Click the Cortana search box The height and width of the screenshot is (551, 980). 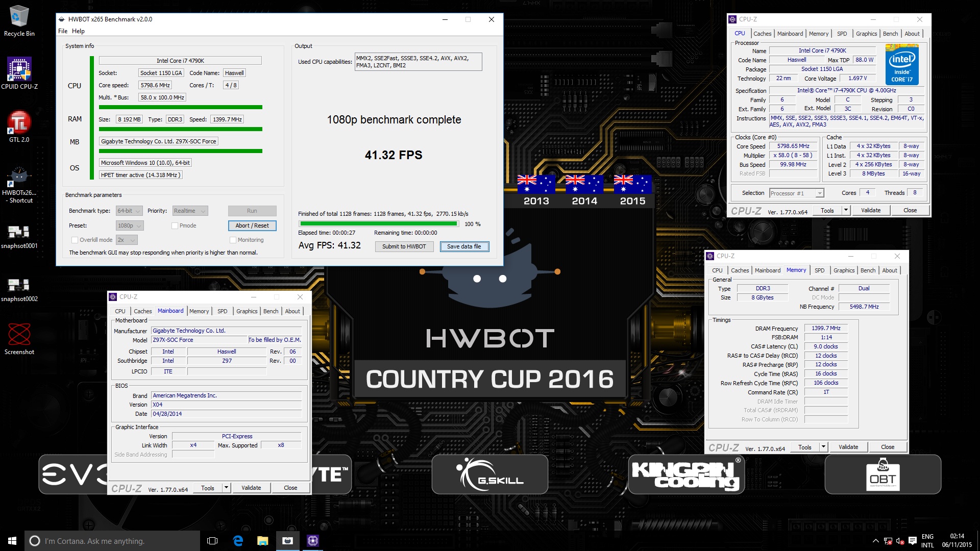coord(112,541)
